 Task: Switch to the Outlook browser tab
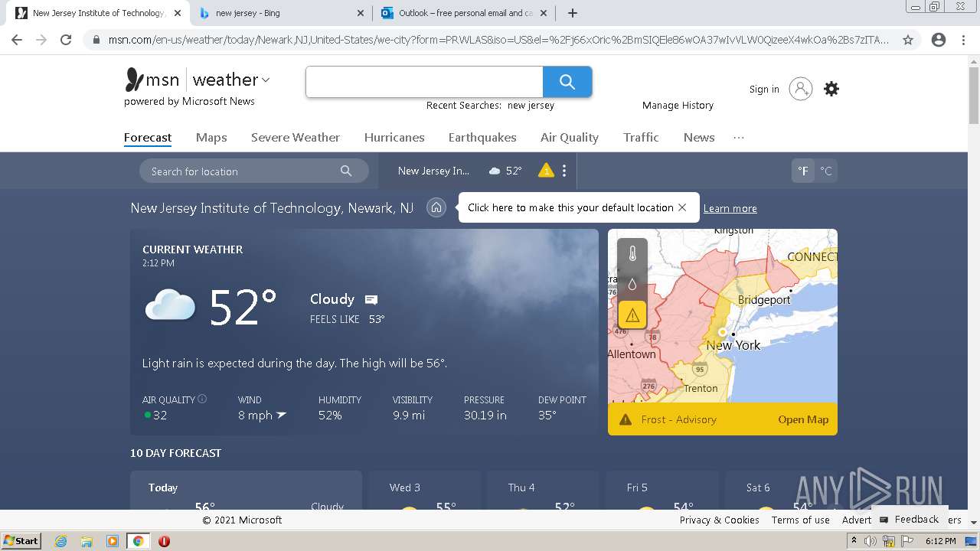tap(464, 13)
